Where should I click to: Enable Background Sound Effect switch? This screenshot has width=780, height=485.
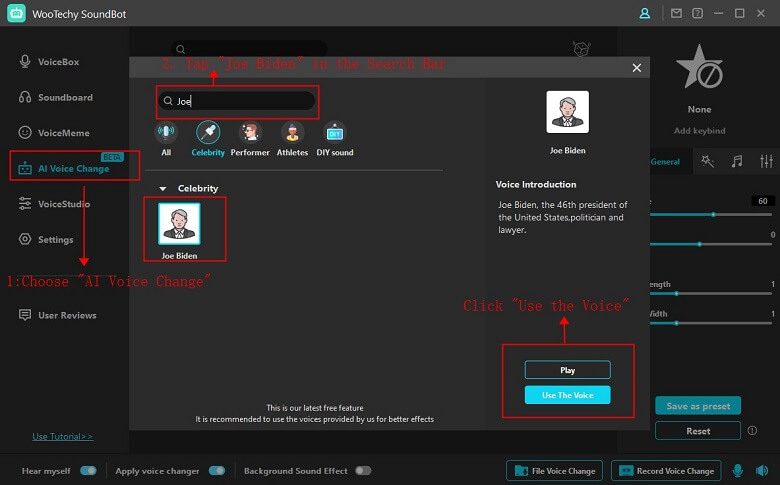pyautogui.click(x=363, y=471)
